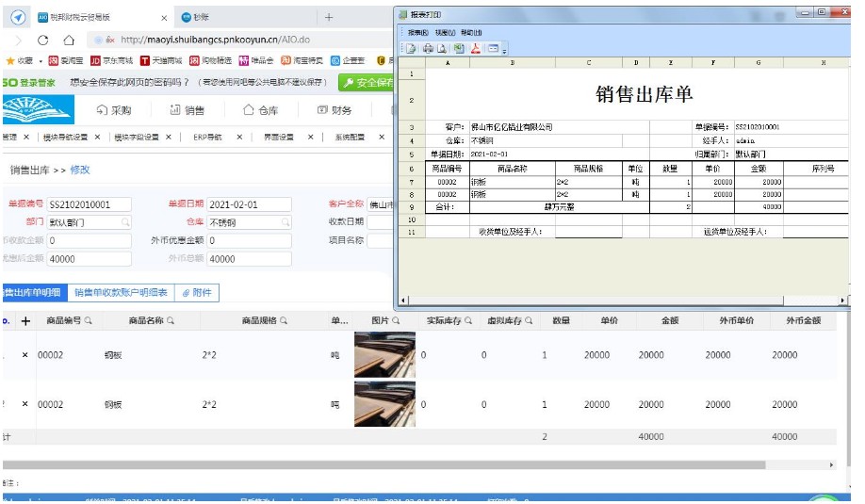This screenshot has width=865, height=504.
Task: Click the printer icon in report toolbar
Action: click(x=427, y=48)
